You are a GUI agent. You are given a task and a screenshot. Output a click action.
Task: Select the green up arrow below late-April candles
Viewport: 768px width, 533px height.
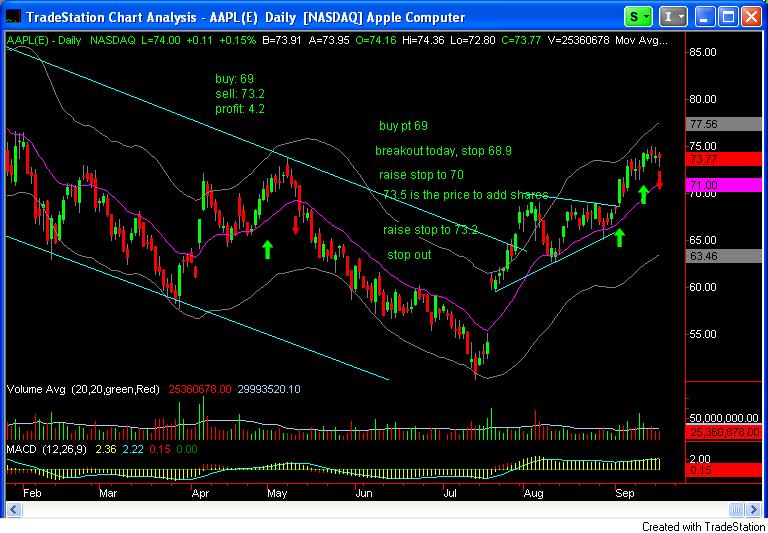point(267,249)
